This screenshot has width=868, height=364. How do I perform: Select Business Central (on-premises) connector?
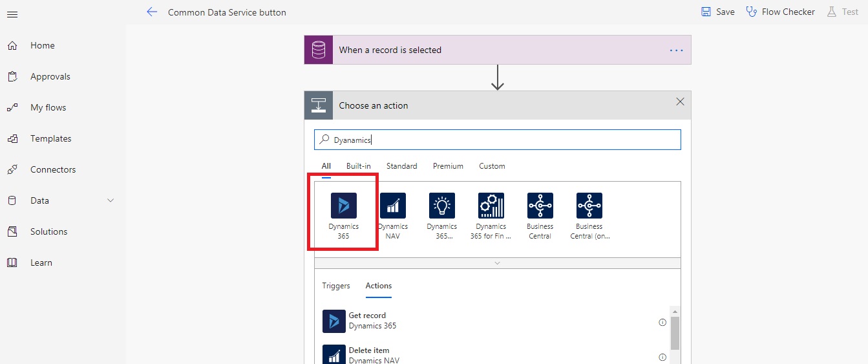(589, 206)
